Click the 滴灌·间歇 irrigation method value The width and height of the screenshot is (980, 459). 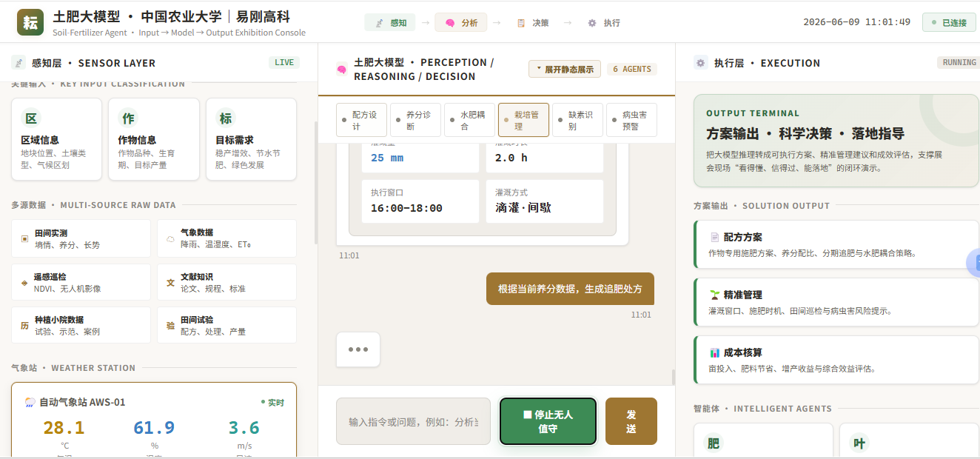tap(523, 208)
